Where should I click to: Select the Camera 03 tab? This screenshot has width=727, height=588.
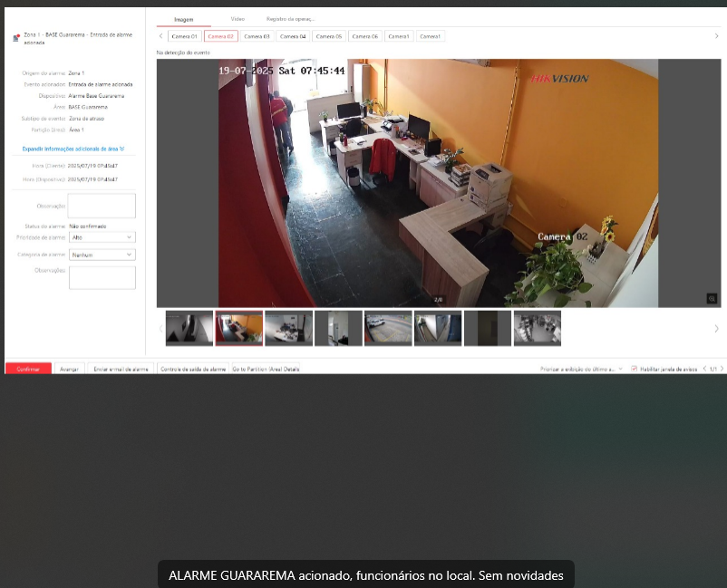pyautogui.click(x=257, y=36)
